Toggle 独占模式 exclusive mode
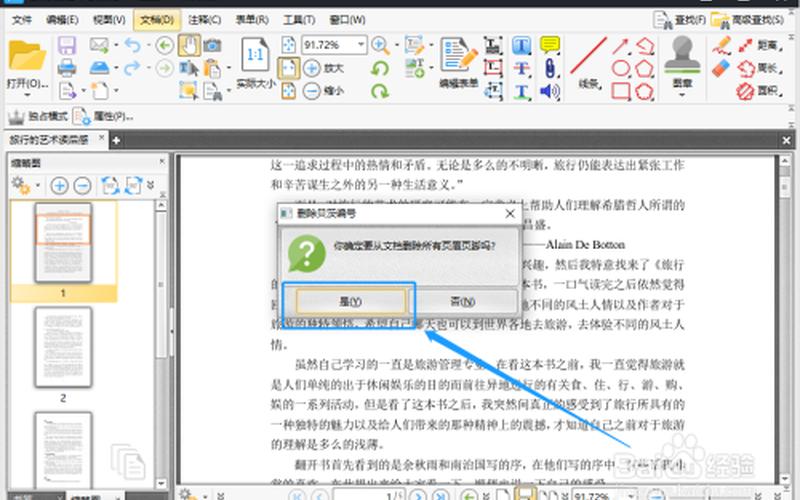Image resolution: width=800 pixels, height=500 pixels. tap(37, 116)
